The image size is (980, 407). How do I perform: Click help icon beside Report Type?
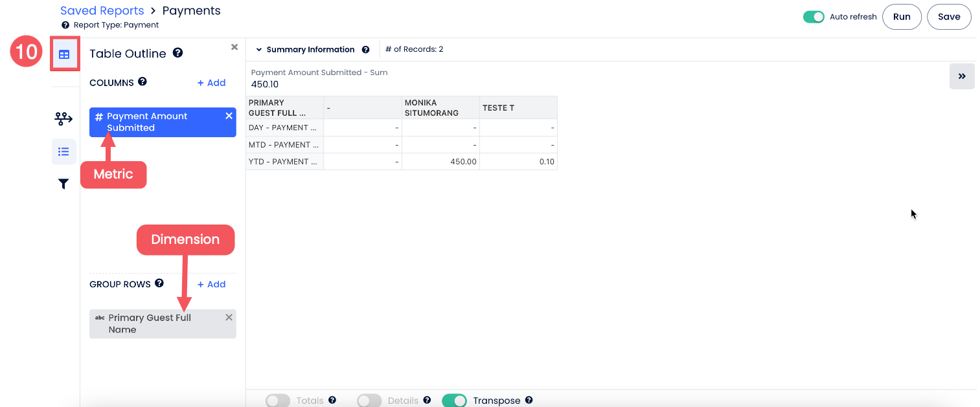pyautogui.click(x=65, y=25)
